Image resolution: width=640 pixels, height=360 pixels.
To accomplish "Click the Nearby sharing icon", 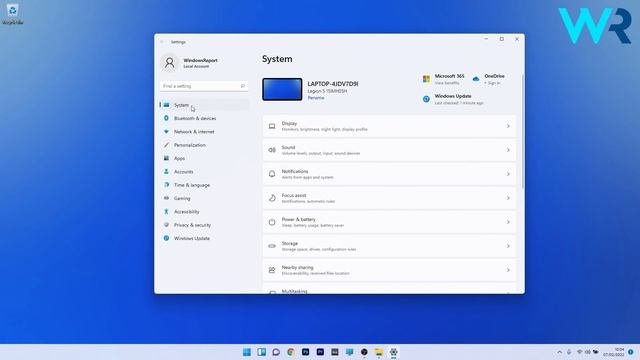I will [272, 270].
